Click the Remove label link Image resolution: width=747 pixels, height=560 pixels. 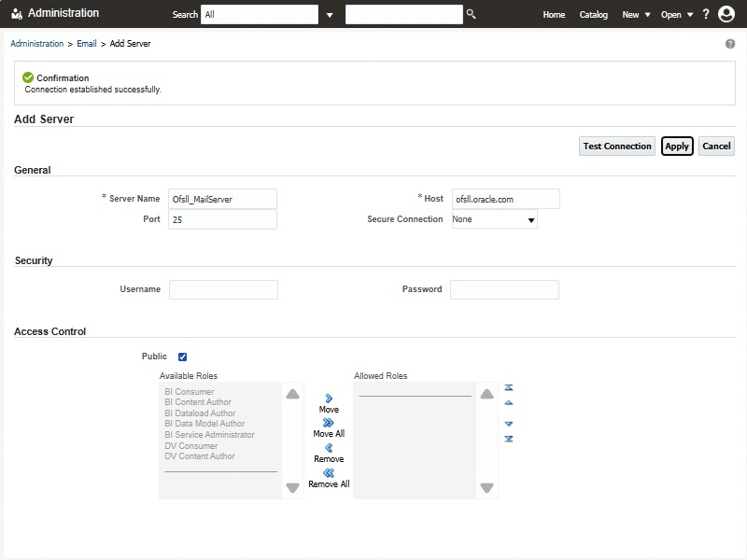(329, 459)
